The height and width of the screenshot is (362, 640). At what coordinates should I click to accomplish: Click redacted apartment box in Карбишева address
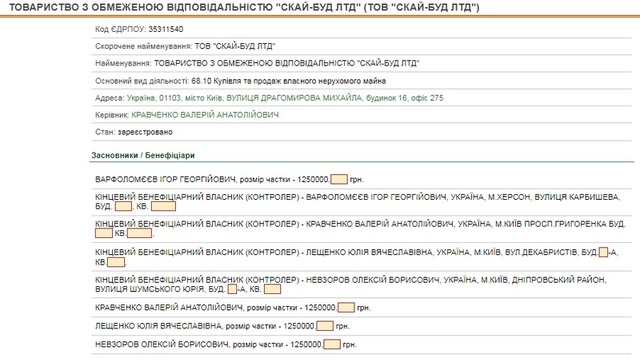[163, 206]
